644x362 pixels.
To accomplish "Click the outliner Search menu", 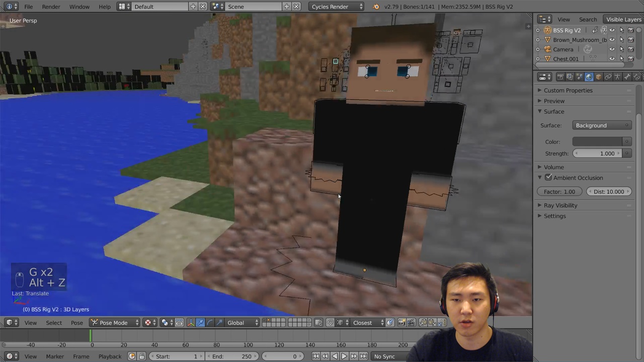I will click(x=588, y=20).
